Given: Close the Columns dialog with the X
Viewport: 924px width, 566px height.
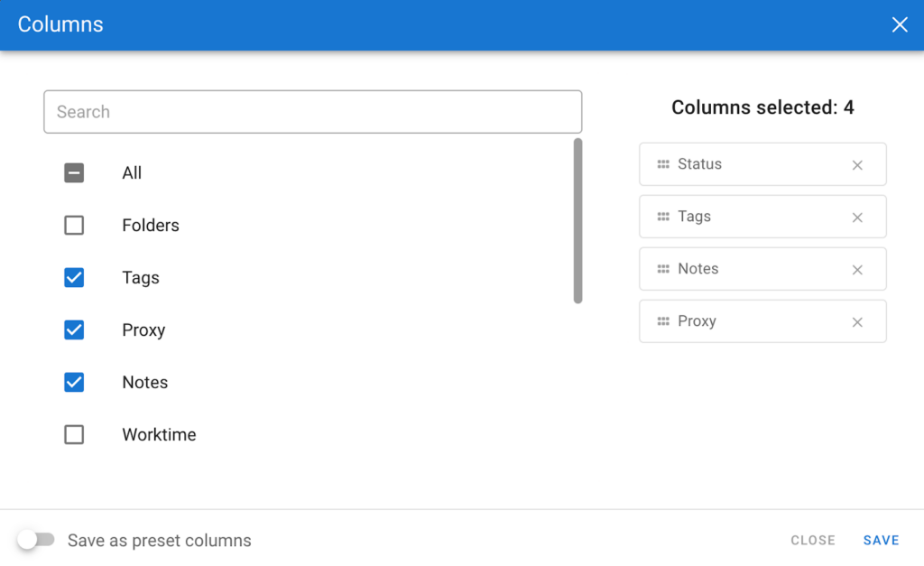Looking at the screenshot, I should click(899, 25).
